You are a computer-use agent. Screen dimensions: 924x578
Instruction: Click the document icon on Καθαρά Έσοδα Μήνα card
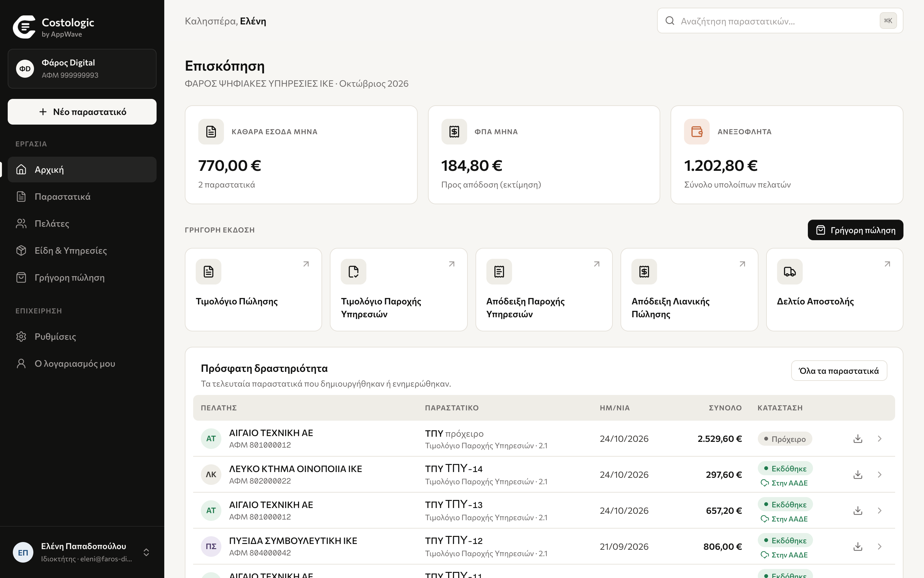click(211, 132)
